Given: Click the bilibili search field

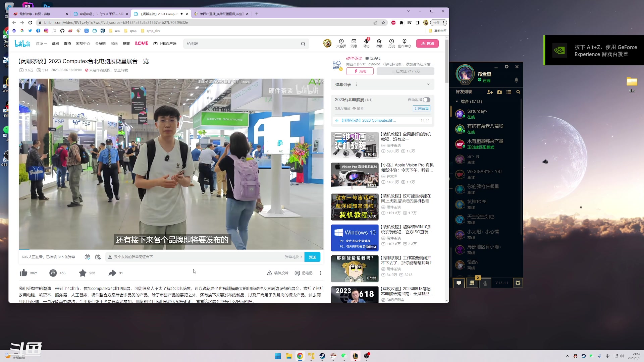Looking at the screenshot, I should click(241, 44).
